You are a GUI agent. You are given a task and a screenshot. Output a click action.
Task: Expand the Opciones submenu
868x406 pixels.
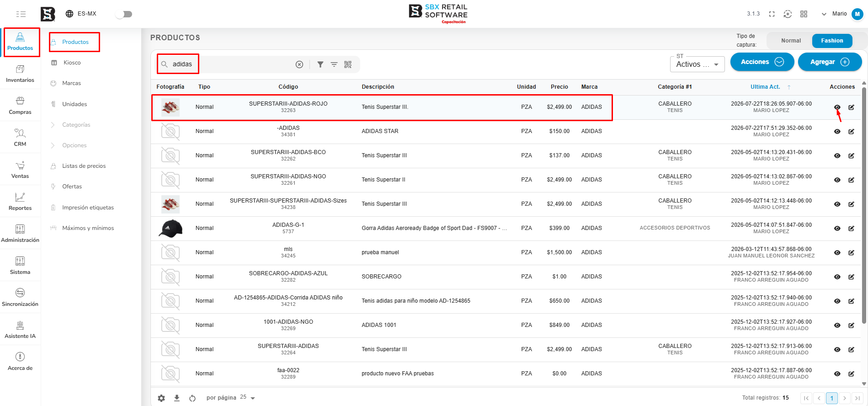pyautogui.click(x=75, y=145)
